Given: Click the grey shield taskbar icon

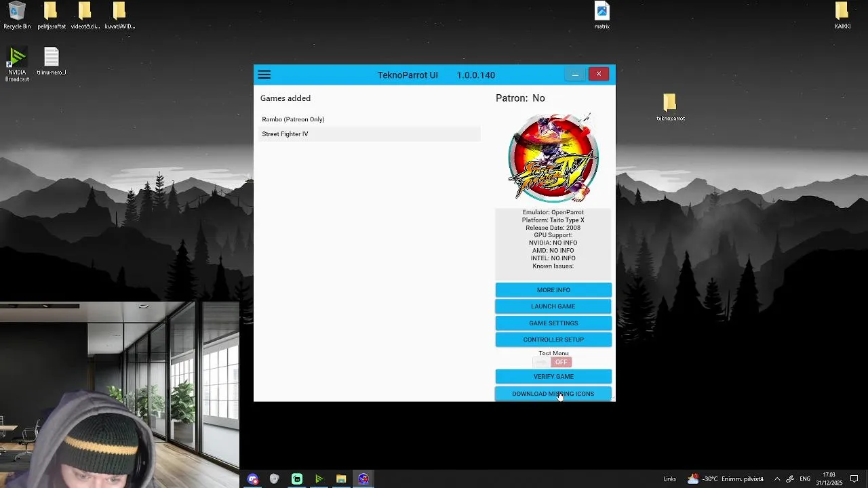Looking at the screenshot, I should (275, 479).
